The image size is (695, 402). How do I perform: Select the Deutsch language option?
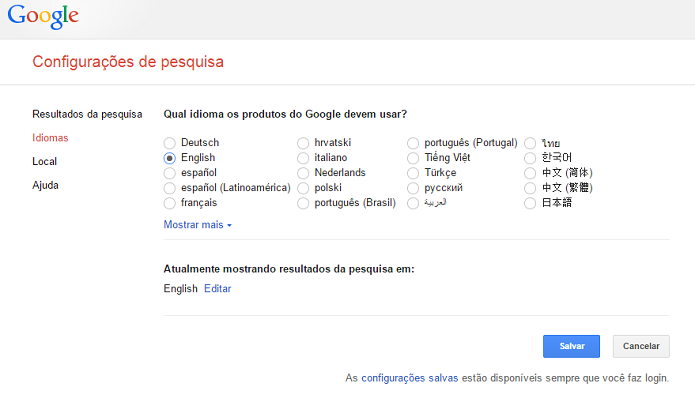point(170,143)
